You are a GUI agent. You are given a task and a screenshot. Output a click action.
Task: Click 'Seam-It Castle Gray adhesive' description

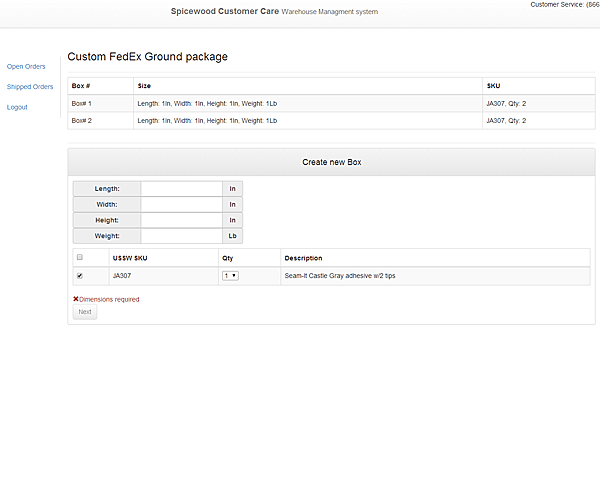(340, 276)
